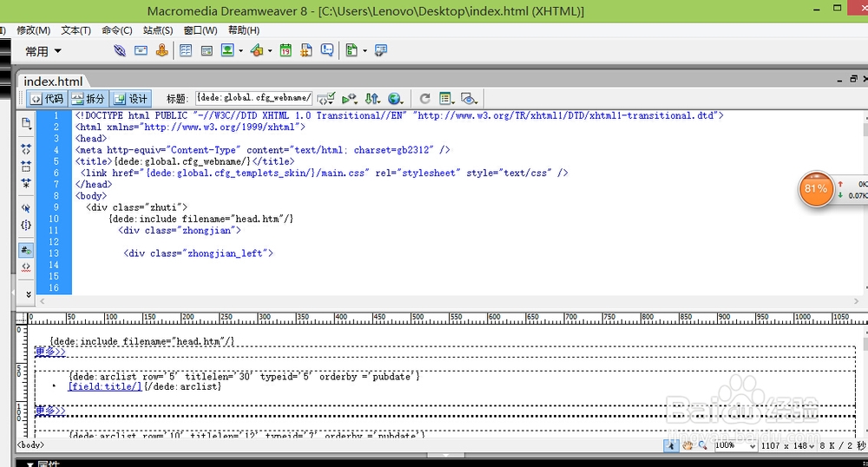This screenshot has height=467, width=868.
Task: Click the Visual Aids eye icon
Action: (469, 99)
